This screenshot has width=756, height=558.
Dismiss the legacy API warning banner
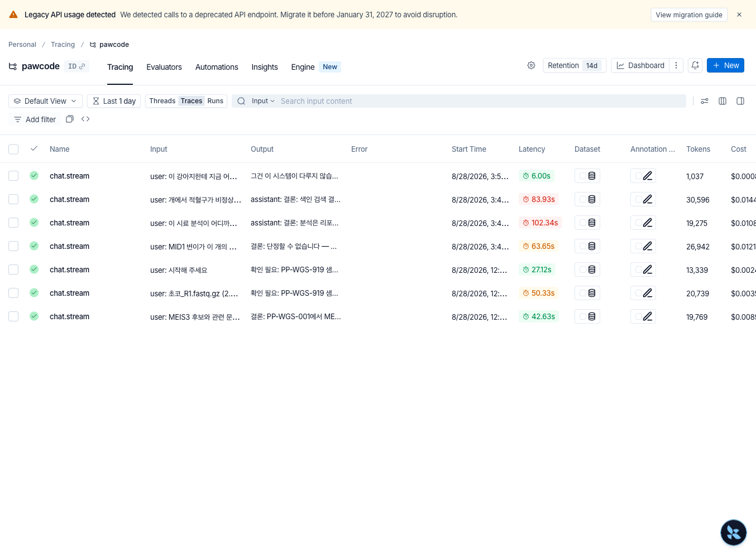tap(739, 15)
